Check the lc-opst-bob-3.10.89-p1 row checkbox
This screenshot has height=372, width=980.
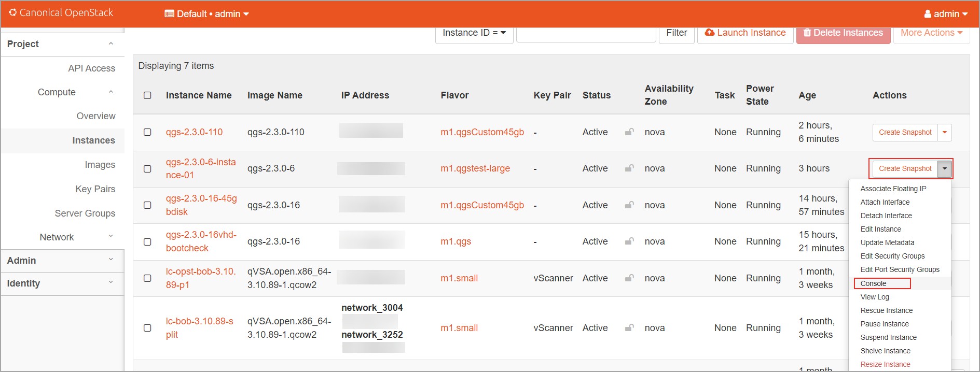pos(147,278)
